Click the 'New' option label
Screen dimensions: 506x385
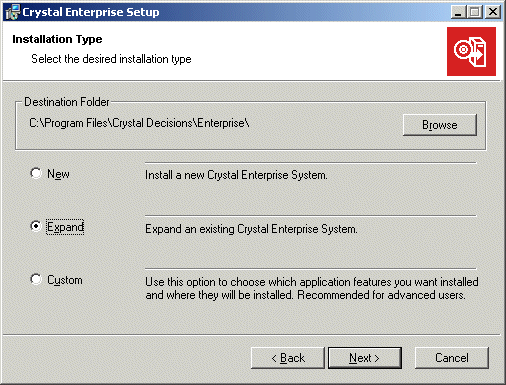coord(58,174)
